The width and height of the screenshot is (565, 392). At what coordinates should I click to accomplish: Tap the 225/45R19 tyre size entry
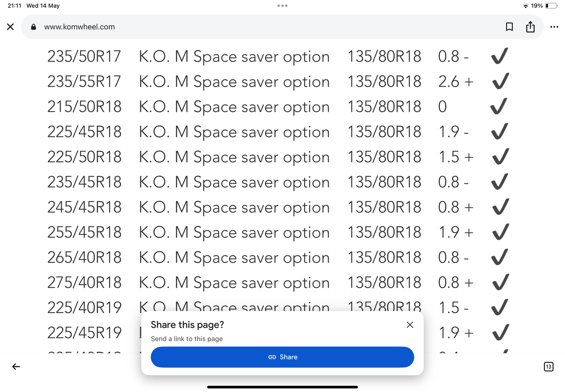pyautogui.click(x=84, y=332)
